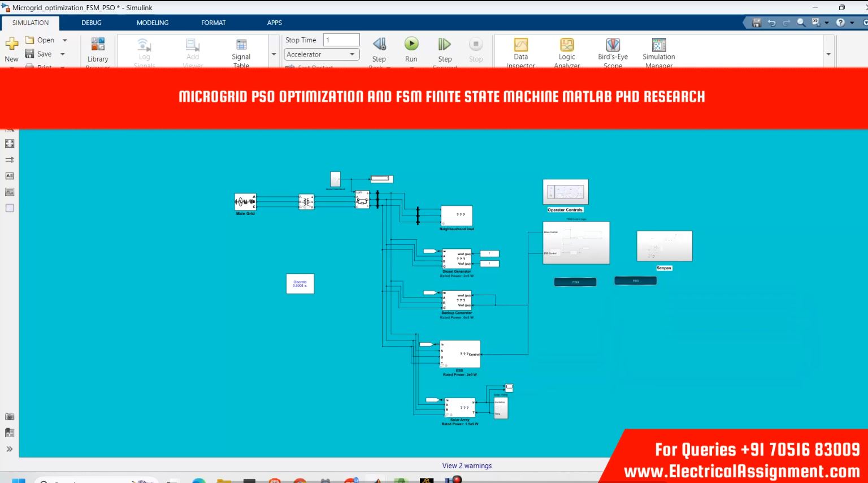Expand the Open button dropdown arrow

tap(65, 40)
